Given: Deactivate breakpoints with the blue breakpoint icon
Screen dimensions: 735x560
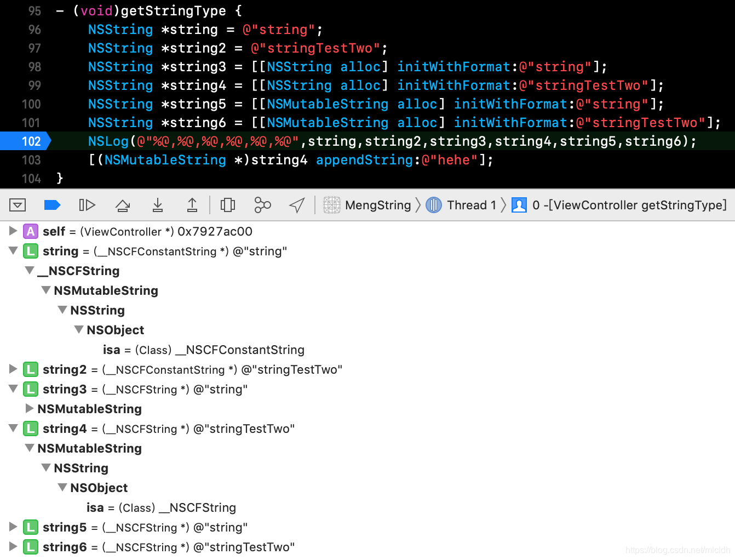Looking at the screenshot, I should 52,204.
